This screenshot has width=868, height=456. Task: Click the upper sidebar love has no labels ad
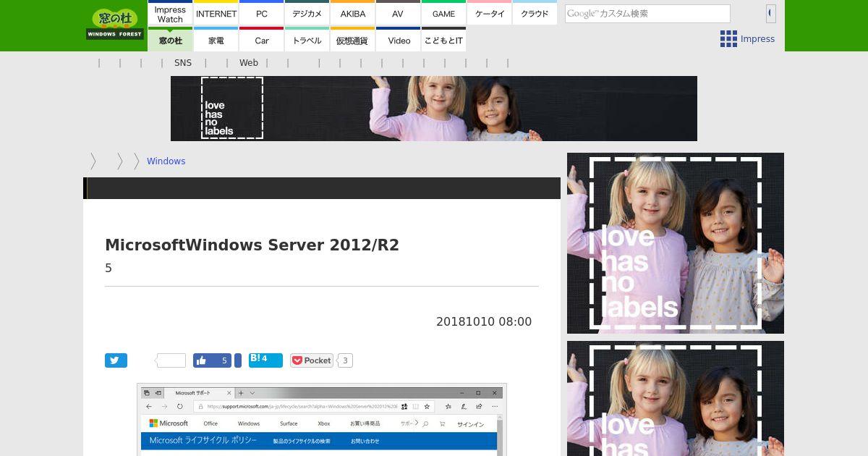pos(676,243)
